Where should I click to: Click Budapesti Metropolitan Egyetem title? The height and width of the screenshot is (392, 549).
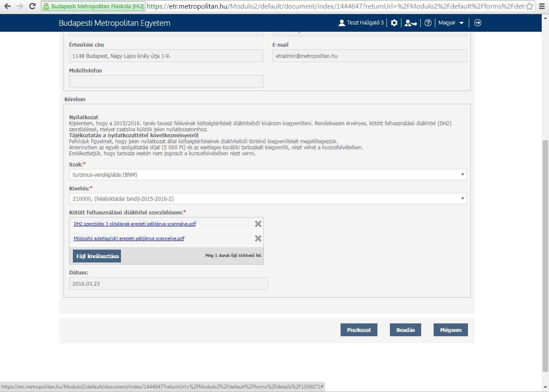click(x=115, y=23)
